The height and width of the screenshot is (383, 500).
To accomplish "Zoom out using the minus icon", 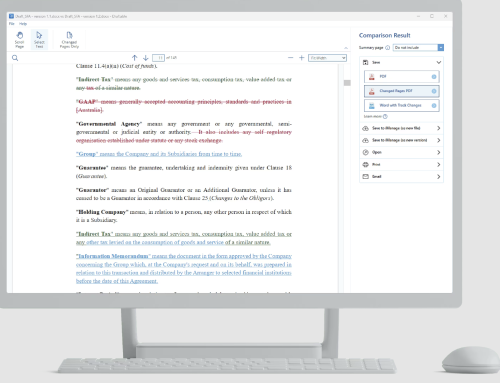I will pos(291,58).
